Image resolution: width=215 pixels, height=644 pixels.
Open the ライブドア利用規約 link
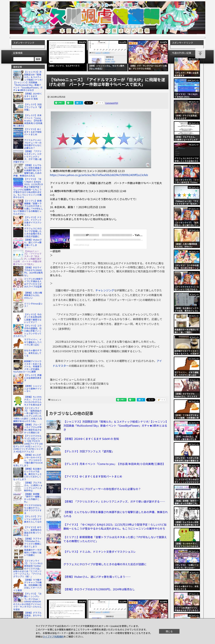(x=53, y=636)
